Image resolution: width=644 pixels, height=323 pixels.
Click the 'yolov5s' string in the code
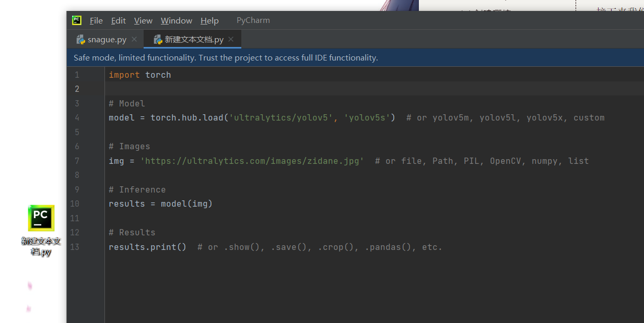tap(367, 118)
